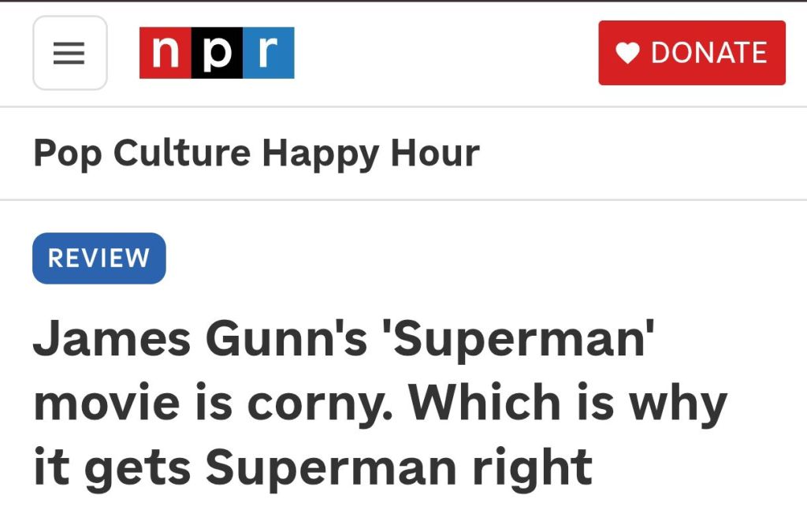Image resolution: width=807 pixels, height=532 pixels.
Task: Click the red 'n' block of logo
Action: coord(165,53)
